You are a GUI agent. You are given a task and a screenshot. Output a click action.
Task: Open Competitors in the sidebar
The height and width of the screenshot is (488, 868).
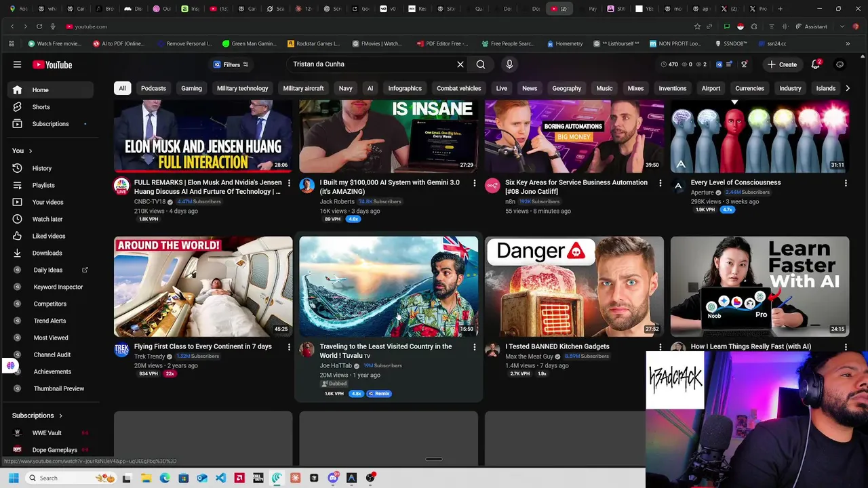(x=51, y=304)
